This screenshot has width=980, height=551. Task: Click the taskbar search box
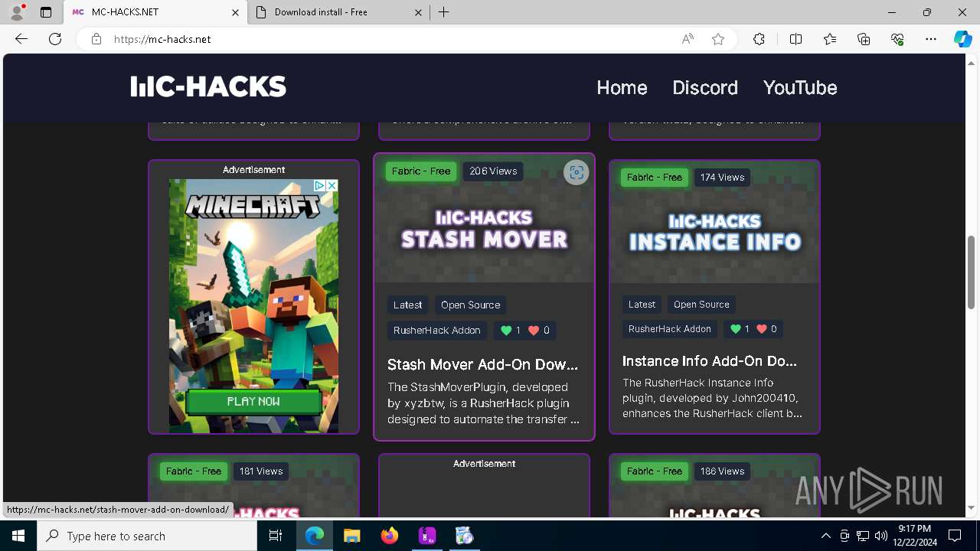(x=147, y=536)
